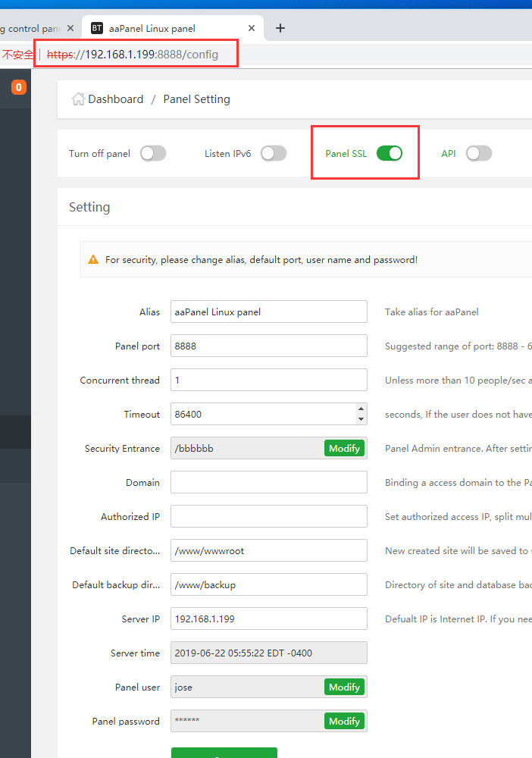Viewport: 532px width, 758px height.
Task: Go to Dashboard breadcrumb link
Action: click(x=115, y=99)
